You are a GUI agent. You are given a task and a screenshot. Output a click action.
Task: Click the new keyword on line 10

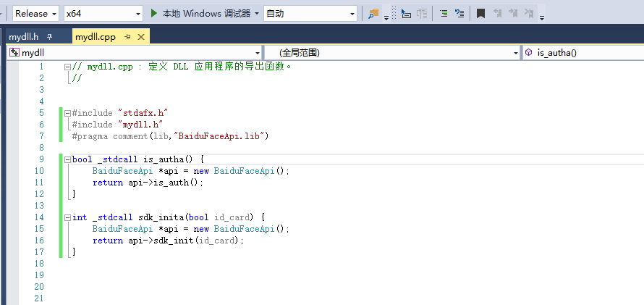(201, 171)
